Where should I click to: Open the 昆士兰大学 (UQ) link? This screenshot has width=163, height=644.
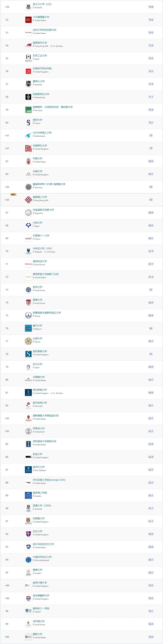pyautogui.click(x=42, y=4)
